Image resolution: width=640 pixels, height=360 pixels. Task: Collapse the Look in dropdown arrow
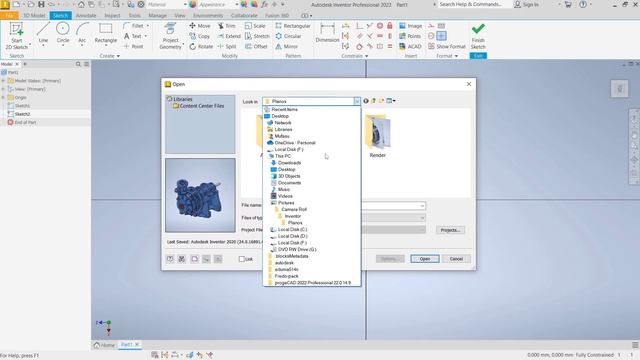[357, 101]
